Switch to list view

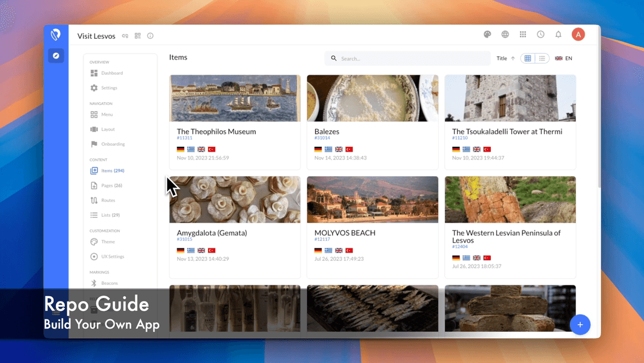coord(542,59)
